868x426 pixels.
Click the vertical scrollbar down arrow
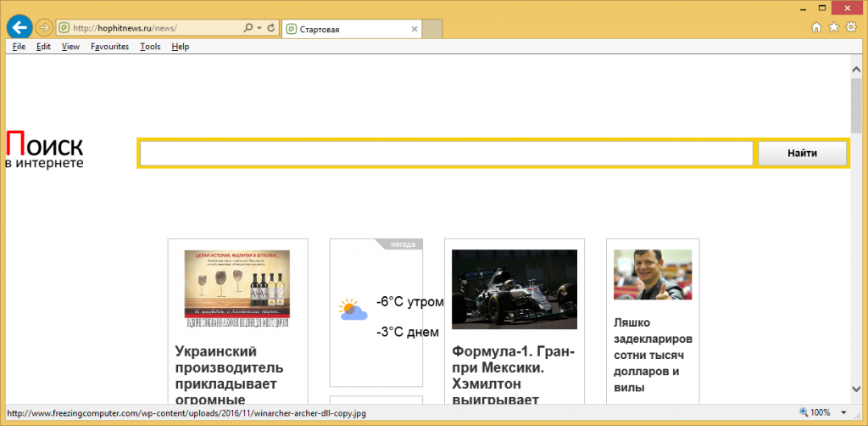(x=857, y=389)
